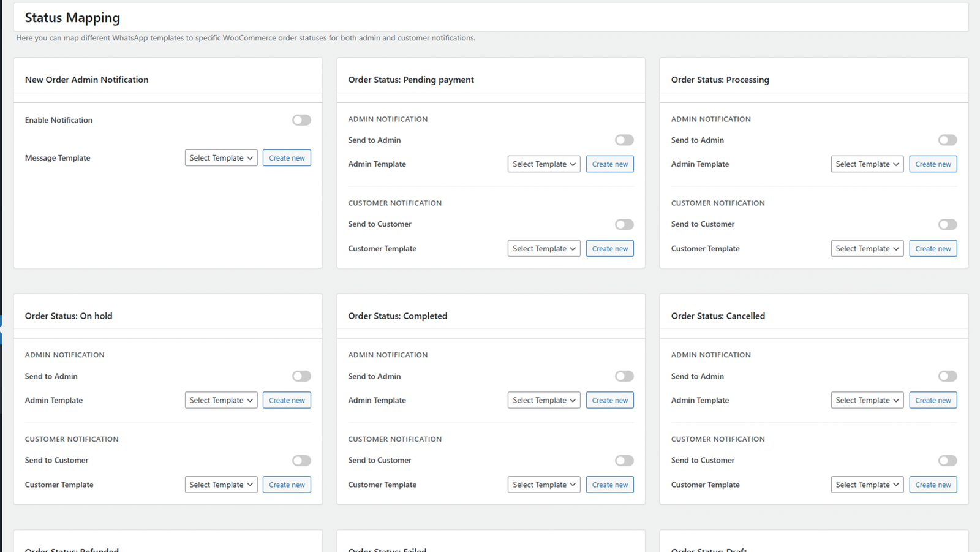The height and width of the screenshot is (552, 980).
Task: Open Customer Template dropdown for Cancelled
Action: [867, 485]
